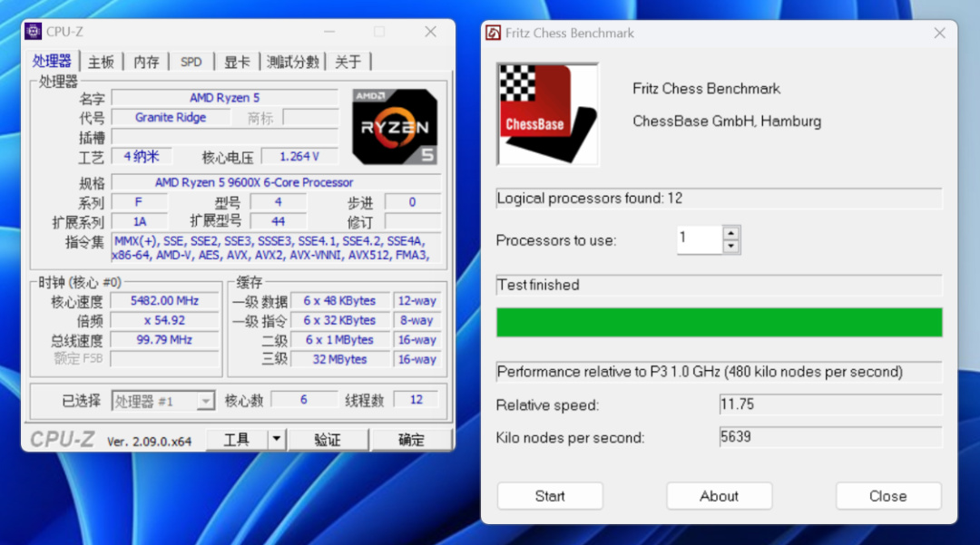Click the AMD Ryzen 5 logo badge
Screen dimensions: 980x545
tap(395, 127)
